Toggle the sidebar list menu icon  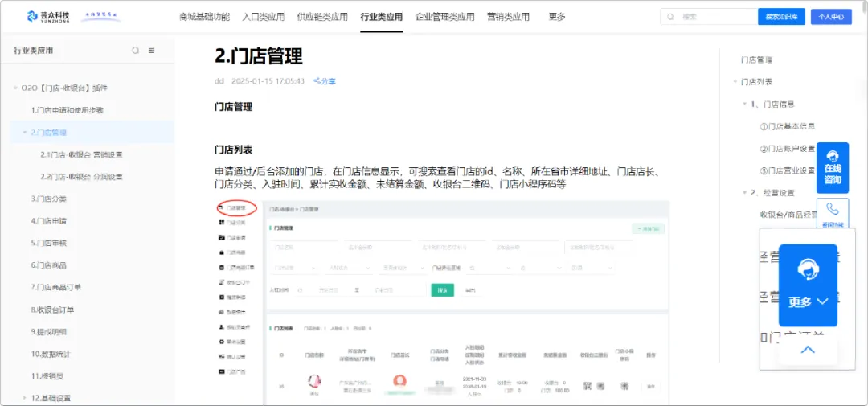(x=152, y=51)
